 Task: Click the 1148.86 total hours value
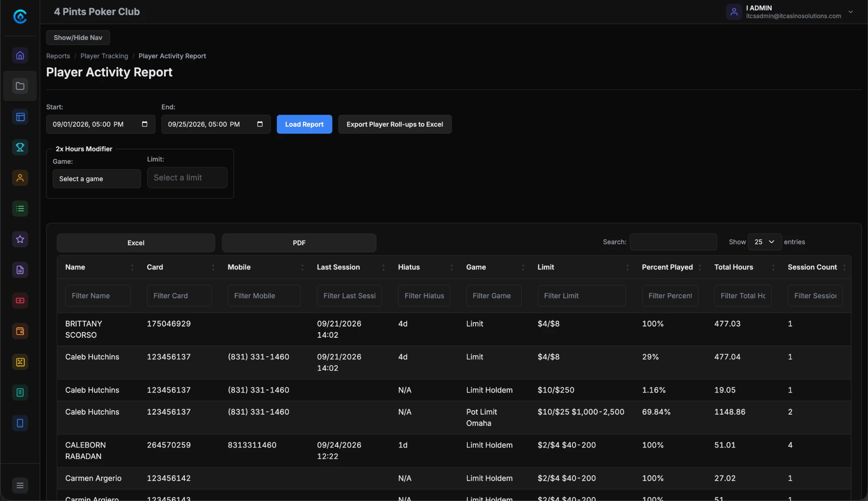730,412
